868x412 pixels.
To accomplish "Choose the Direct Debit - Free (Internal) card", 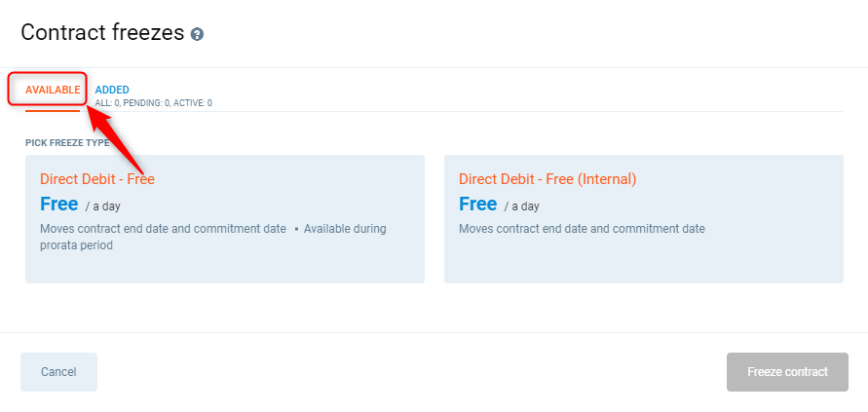I will coord(643,219).
